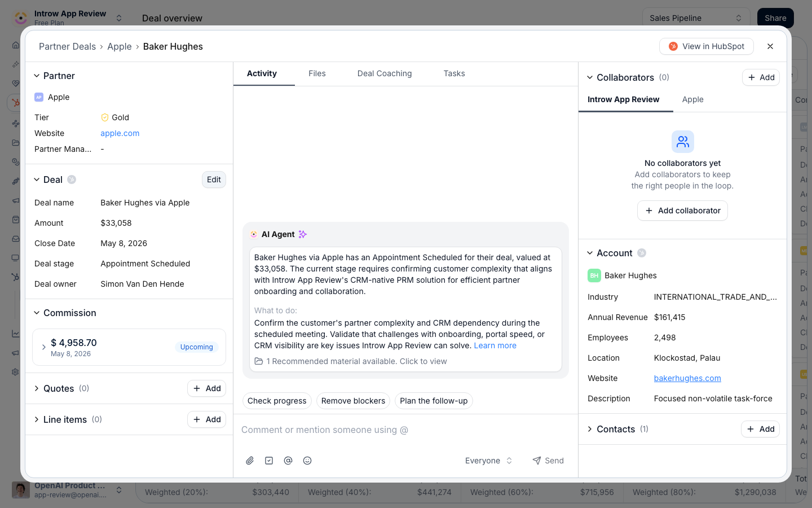Click the green BH account avatar

pyautogui.click(x=594, y=275)
